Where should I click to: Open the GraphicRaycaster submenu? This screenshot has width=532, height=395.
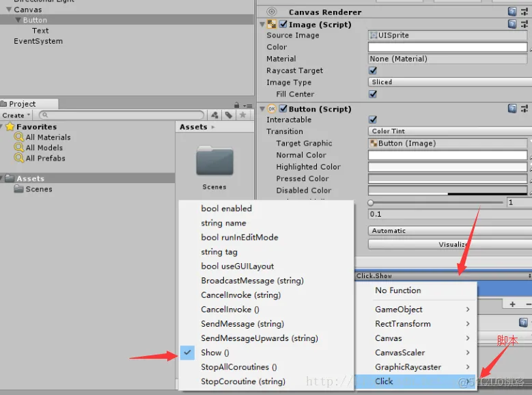click(416, 367)
